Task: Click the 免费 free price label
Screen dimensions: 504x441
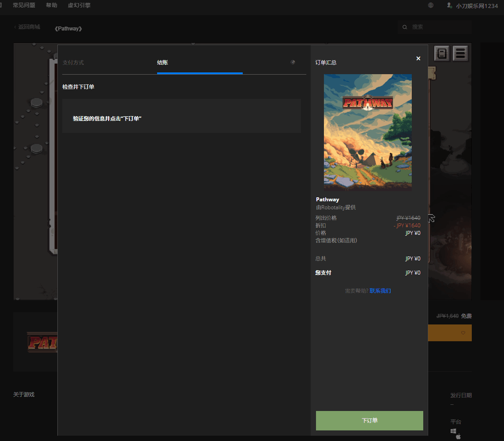Action: pyautogui.click(x=466, y=316)
